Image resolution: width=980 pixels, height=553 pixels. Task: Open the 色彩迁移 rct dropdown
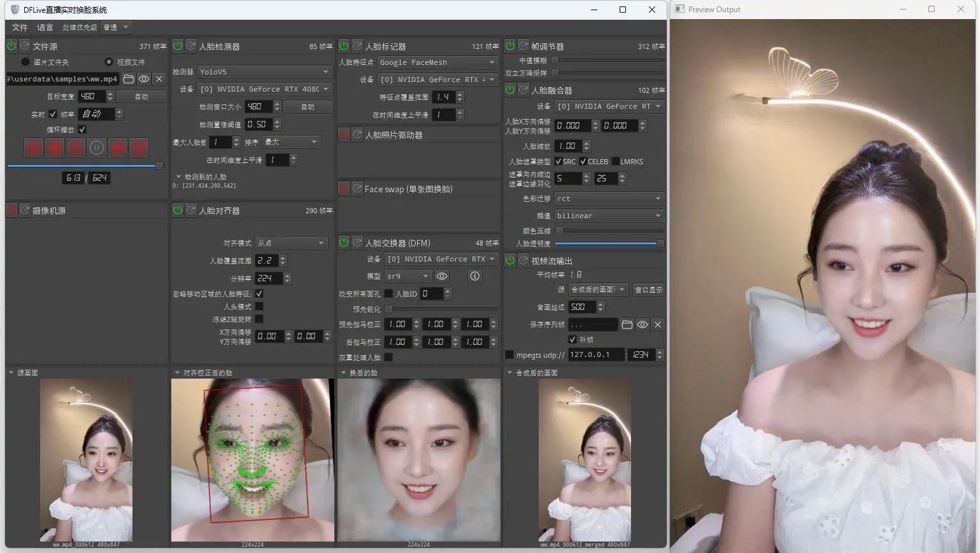(x=609, y=199)
